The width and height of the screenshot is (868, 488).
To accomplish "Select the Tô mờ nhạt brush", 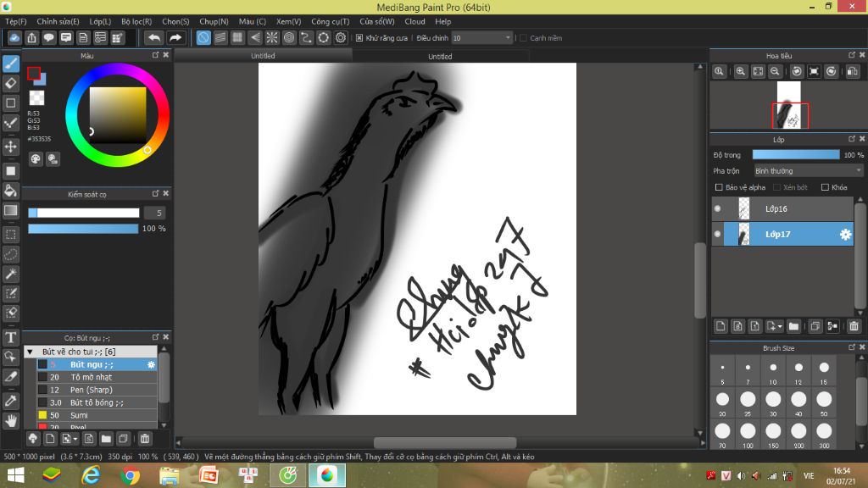I will 97,377.
